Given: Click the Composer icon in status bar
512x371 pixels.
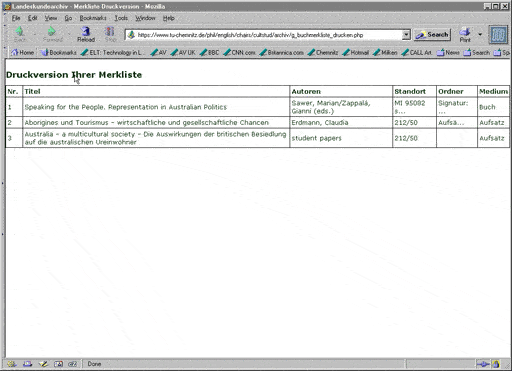Looking at the screenshot, I should (43, 364).
